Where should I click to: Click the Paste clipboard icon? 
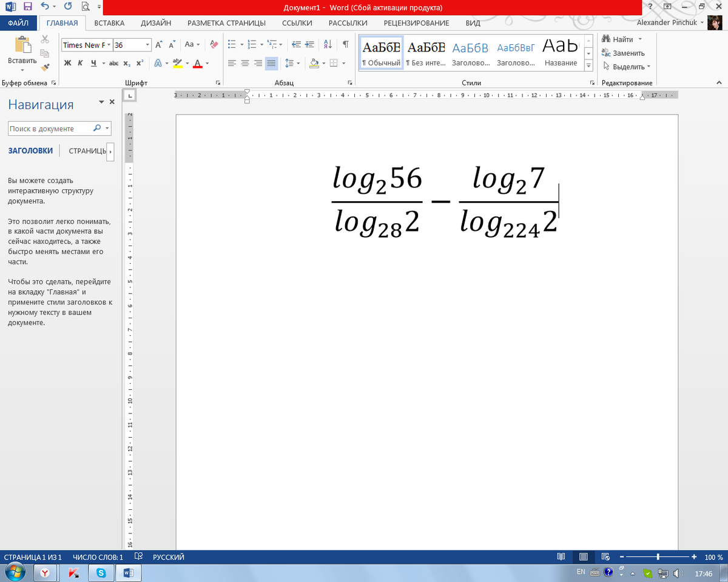point(22,45)
